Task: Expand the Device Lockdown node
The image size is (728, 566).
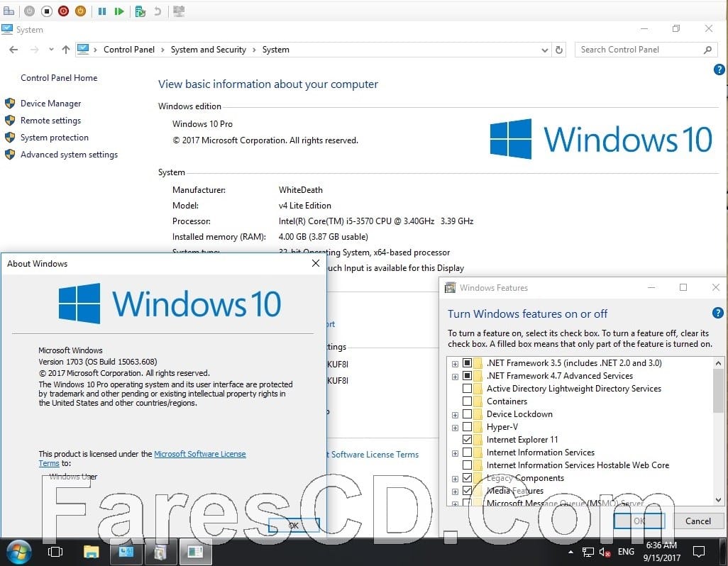Action: pos(455,415)
